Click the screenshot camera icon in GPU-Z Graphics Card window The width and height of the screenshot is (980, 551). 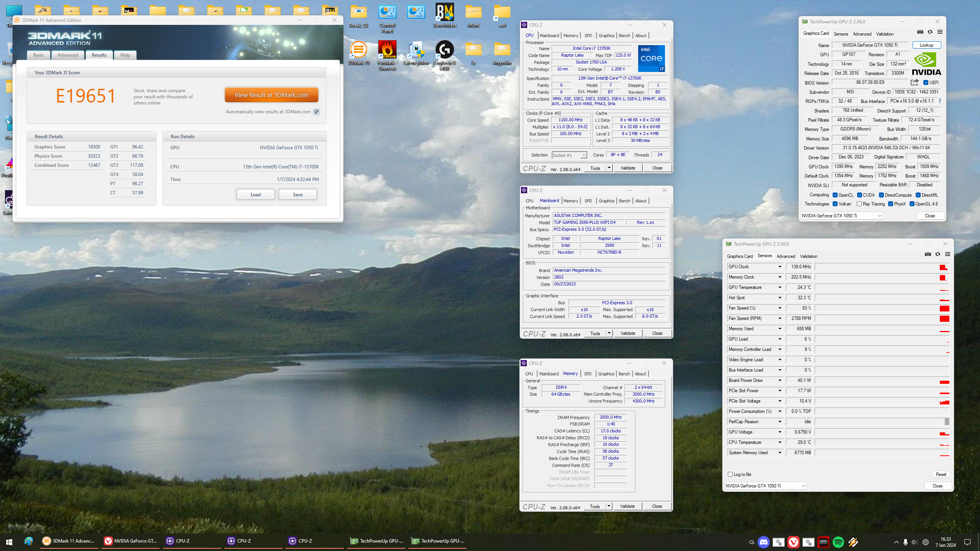[920, 32]
